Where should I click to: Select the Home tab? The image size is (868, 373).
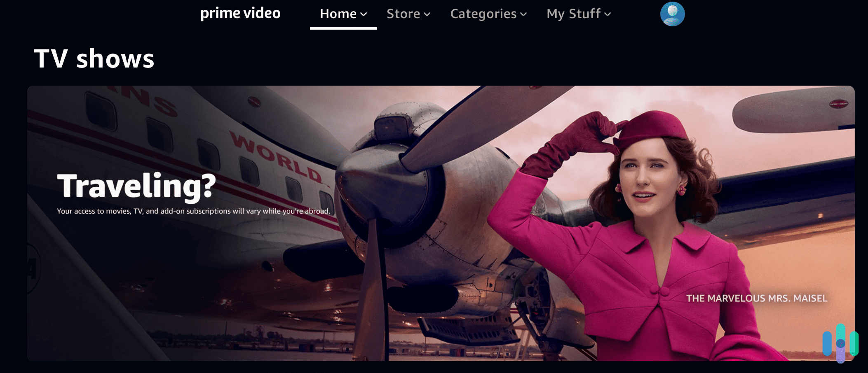339,14
